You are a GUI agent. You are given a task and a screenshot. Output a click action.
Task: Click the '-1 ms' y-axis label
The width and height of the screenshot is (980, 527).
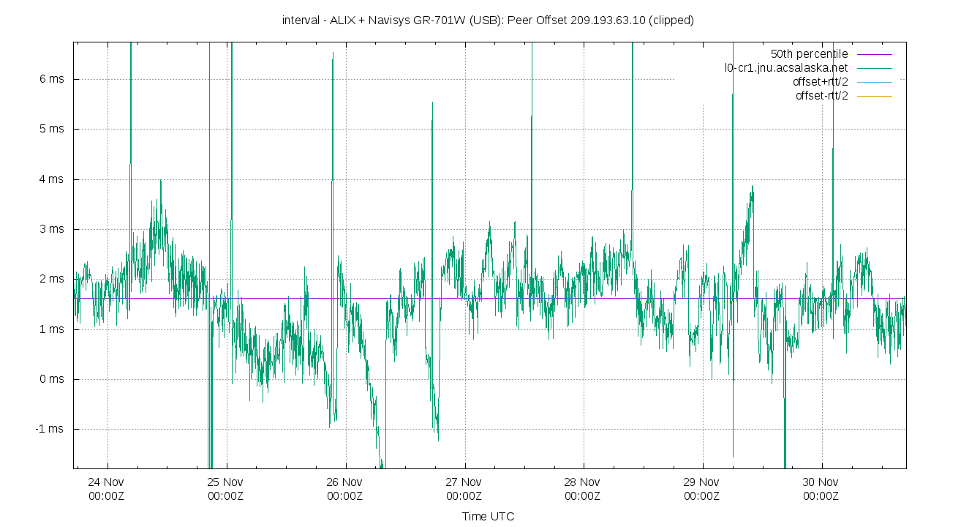tap(50, 429)
